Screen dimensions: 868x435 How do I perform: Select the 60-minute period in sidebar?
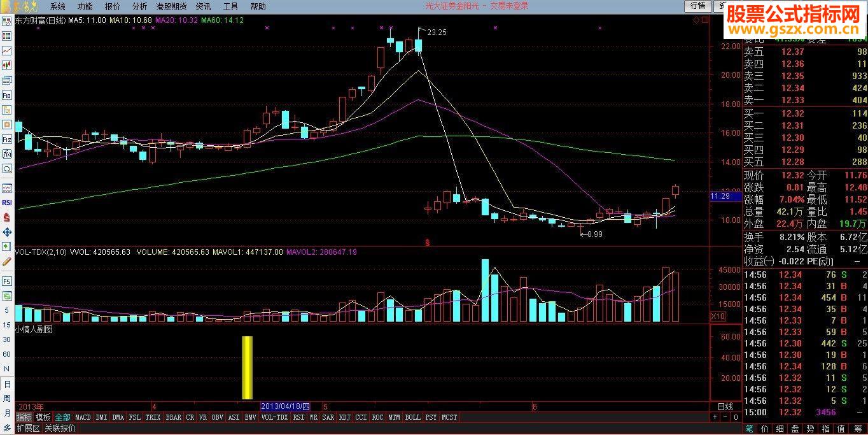click(7, 354)
